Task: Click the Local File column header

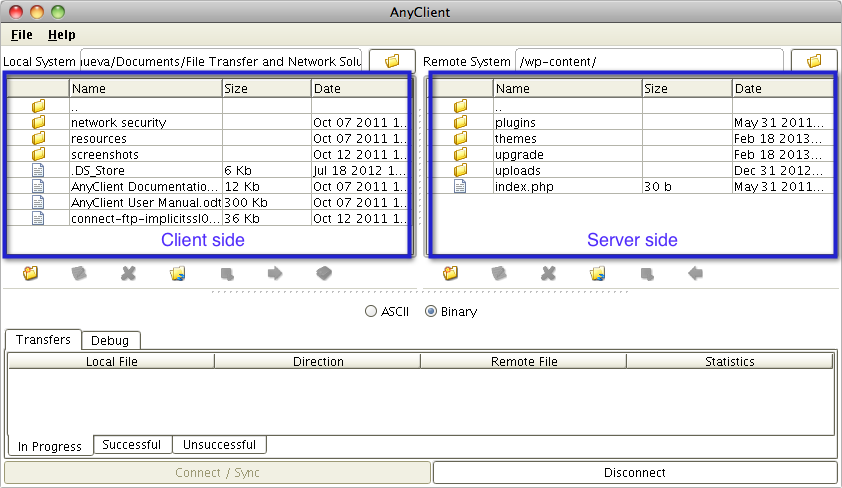Action: click(x=112, y=361)
